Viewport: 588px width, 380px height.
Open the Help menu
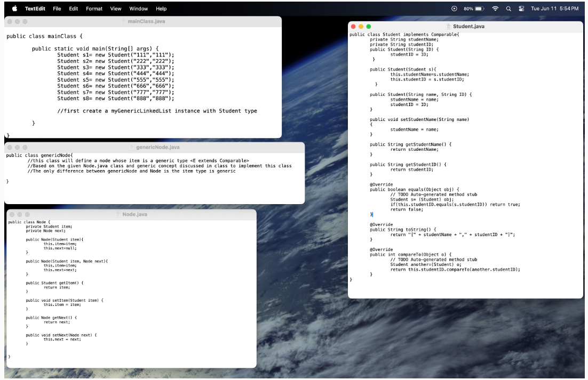pyautogui.click(x=161, y=9)
